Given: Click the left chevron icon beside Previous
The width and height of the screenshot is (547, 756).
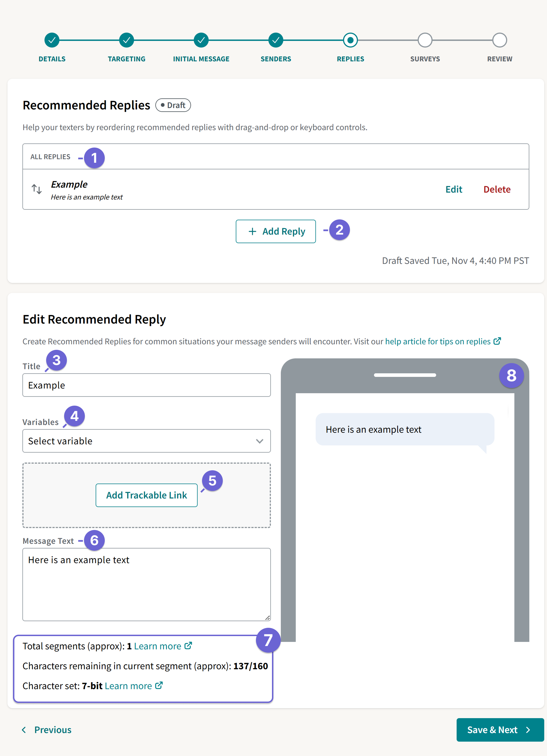Looking at the screenshot, I should pos(24,730).
